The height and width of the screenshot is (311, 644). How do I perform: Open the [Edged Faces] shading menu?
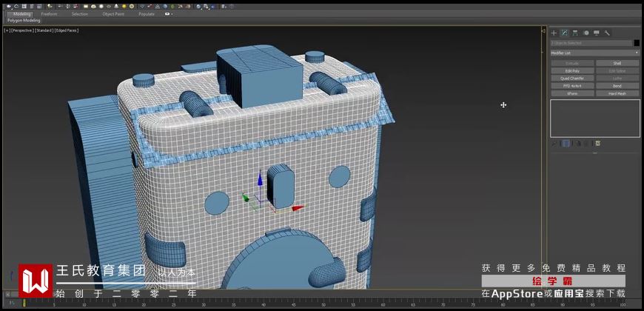67,30
